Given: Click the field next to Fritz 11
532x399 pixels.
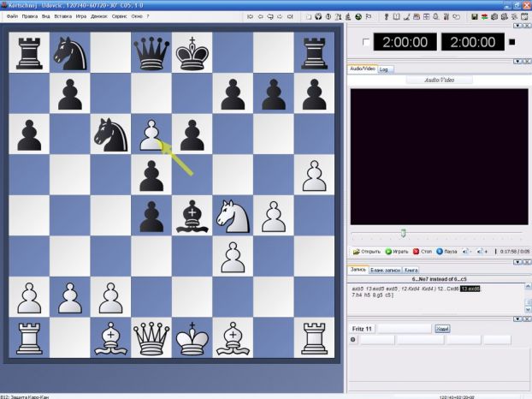Looking at the screenshot, I should [x=404, y=329].
